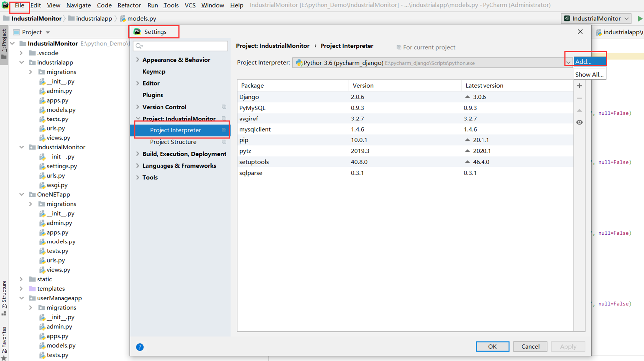Select the mysqlclient package row
644x361 pixels.
tap(405, 129)
